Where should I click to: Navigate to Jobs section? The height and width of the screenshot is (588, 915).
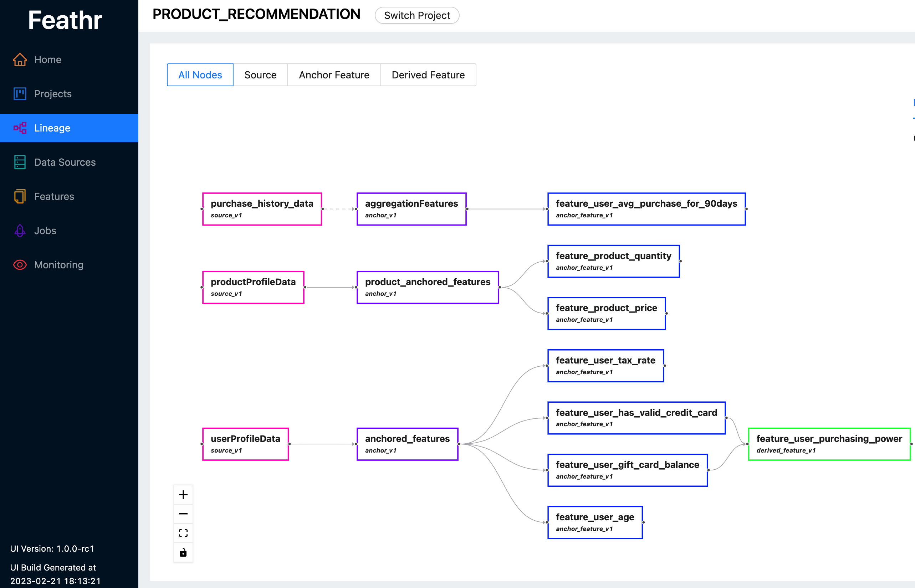click(45, 231)
